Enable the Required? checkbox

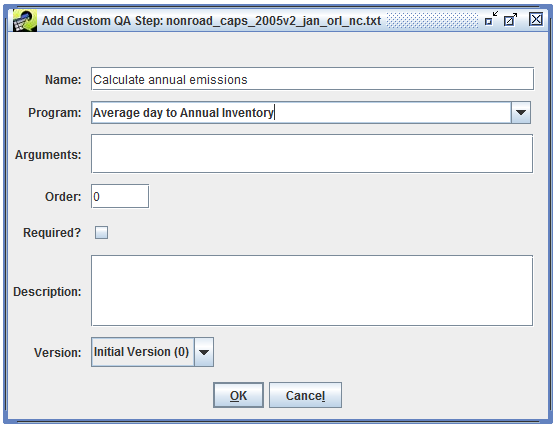(101, 233)
